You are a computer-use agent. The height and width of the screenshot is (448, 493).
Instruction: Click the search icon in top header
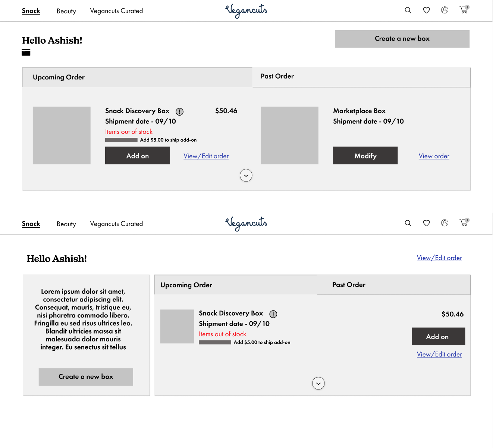[408, 10]
